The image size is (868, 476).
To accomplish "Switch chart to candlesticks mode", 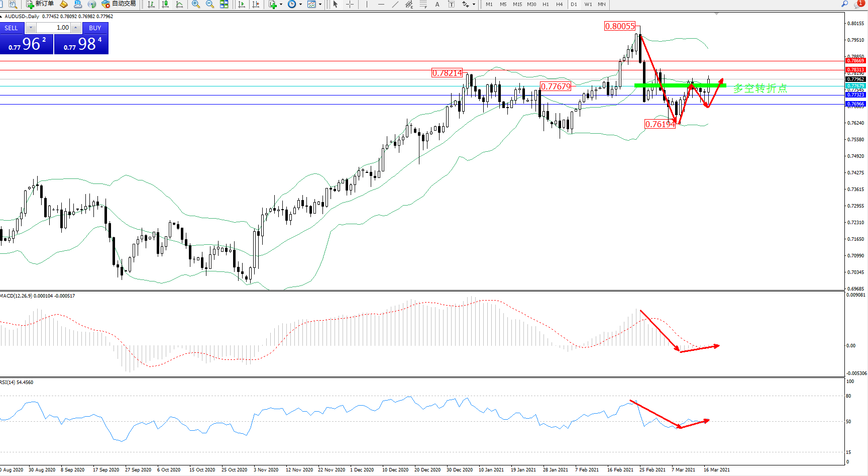I will 165,4.
